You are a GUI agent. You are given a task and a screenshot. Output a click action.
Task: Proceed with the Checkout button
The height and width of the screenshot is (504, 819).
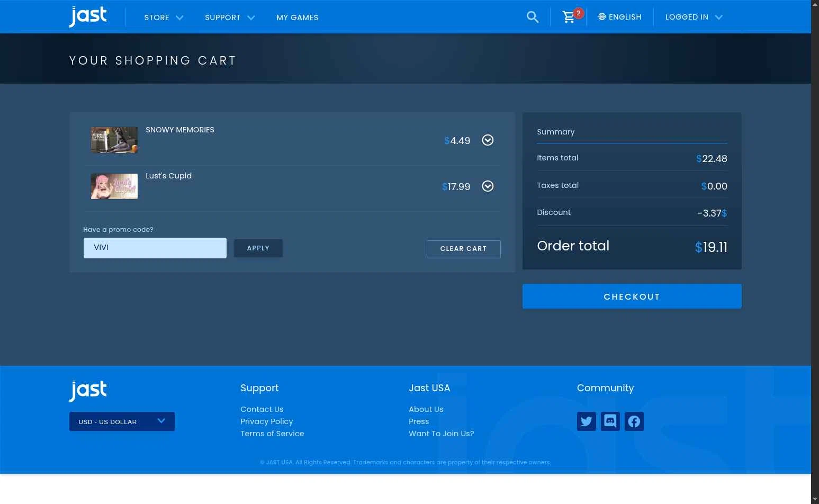(x=632, y=296)
